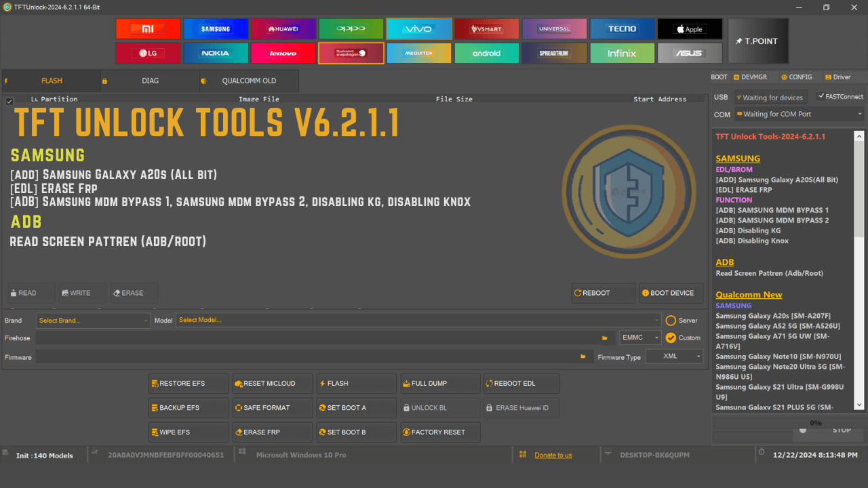Click the ERASE FRP button

point(273,432)
